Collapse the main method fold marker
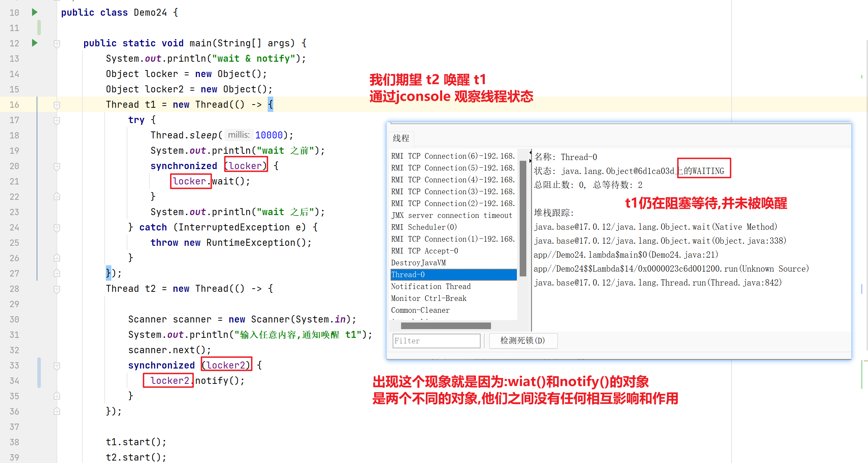The width and height of the screenshot is (868, 463). 57,44
